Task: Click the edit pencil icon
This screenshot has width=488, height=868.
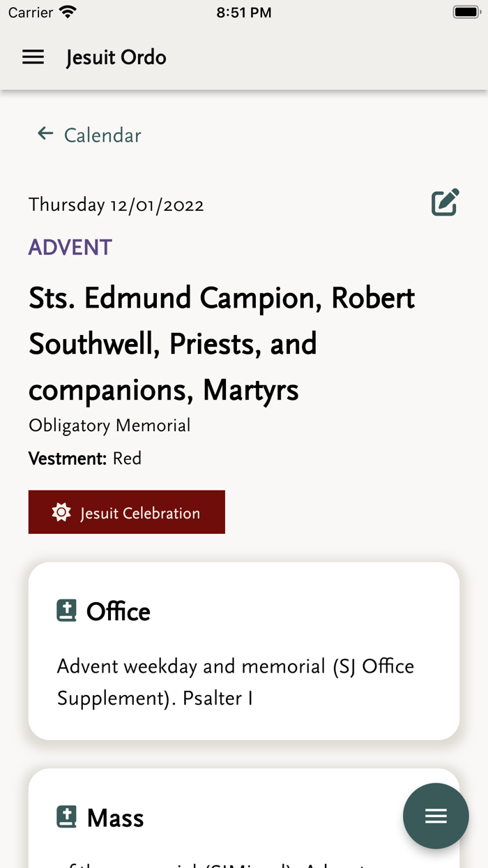Action: click(x=445, y=202)
